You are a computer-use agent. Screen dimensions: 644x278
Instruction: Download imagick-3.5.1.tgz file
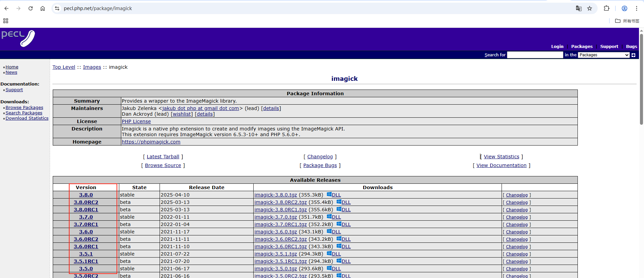(275, 254)
